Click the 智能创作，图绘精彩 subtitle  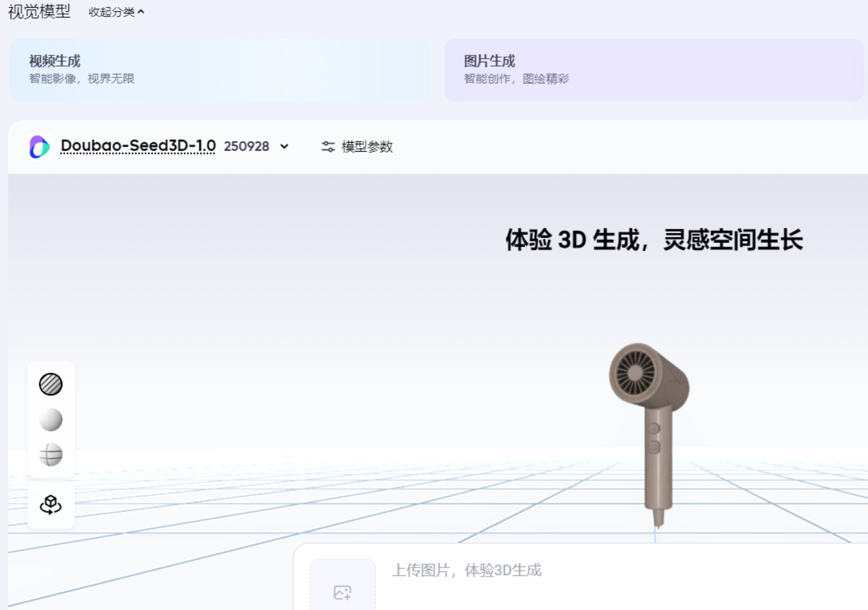pos(516,79)
